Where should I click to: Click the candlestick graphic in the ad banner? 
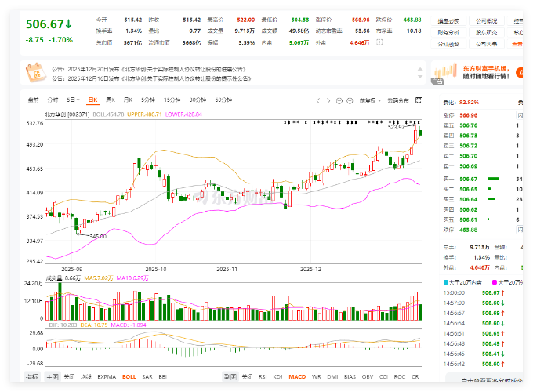[445, 71]
